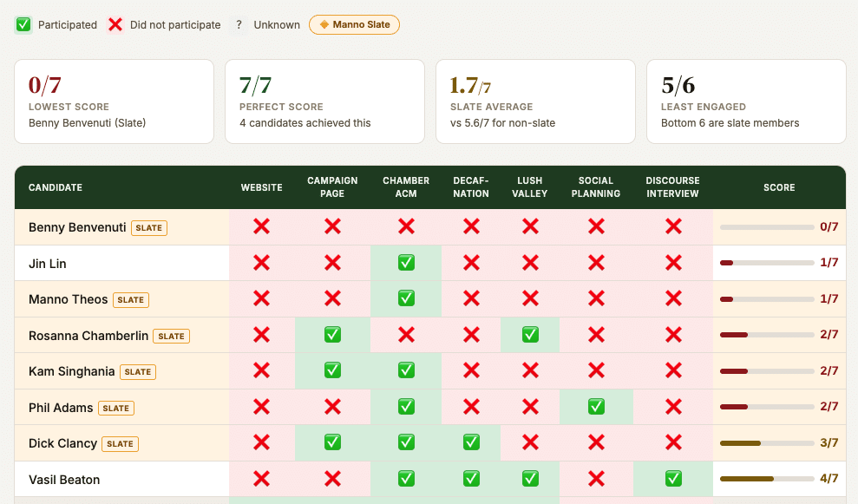Click the question mark Unknown legend icon
Screen dimensions: 858x504
pyautogui.click(x=239, y=24)
